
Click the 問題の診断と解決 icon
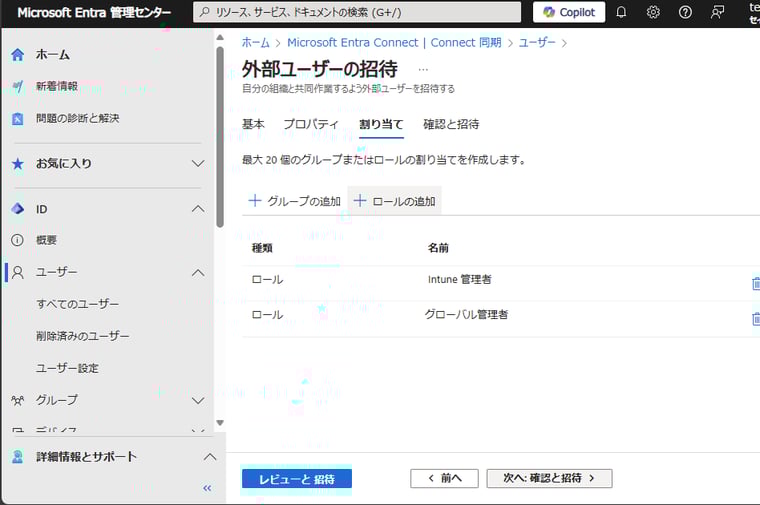click(x=17, y=118)
